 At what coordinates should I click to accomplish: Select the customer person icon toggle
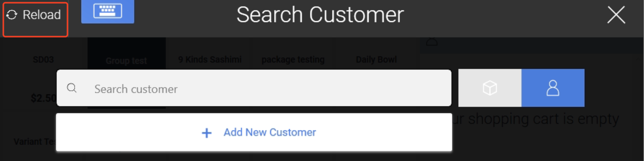pos(553,88)
